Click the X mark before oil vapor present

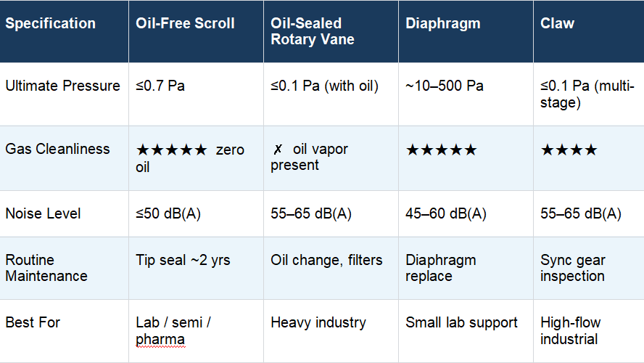pos(278,150)
